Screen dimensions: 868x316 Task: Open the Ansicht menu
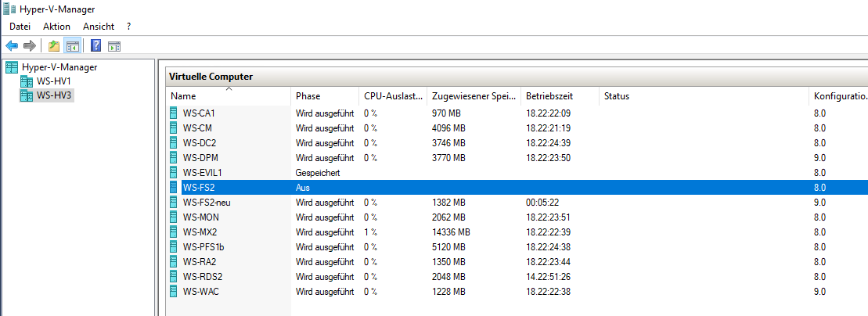[99, 27]
